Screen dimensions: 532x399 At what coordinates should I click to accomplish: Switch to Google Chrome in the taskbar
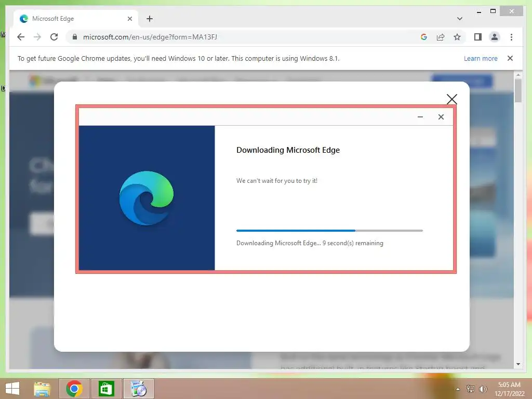(74, 389)
